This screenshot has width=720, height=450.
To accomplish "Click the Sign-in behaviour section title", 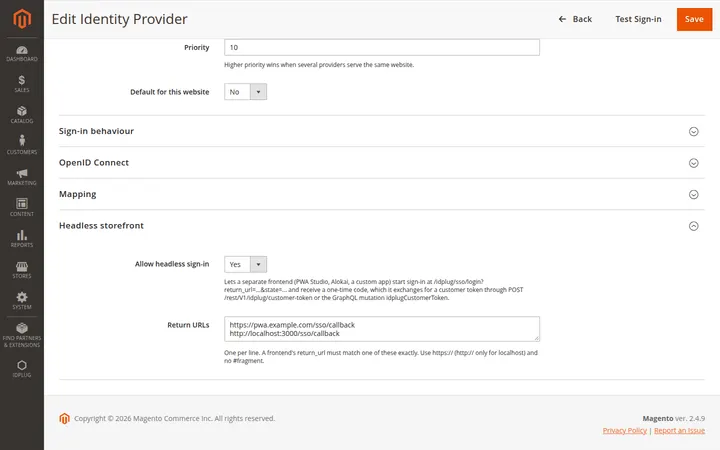I will 96,131.
